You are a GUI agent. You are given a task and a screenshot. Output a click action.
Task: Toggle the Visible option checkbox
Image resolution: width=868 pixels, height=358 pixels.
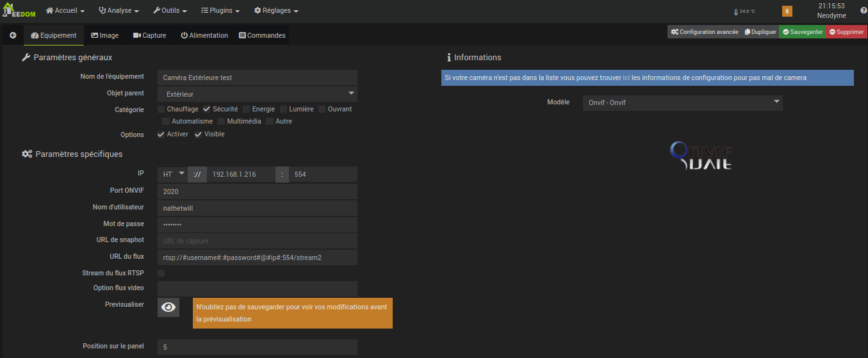pos(199,134)
